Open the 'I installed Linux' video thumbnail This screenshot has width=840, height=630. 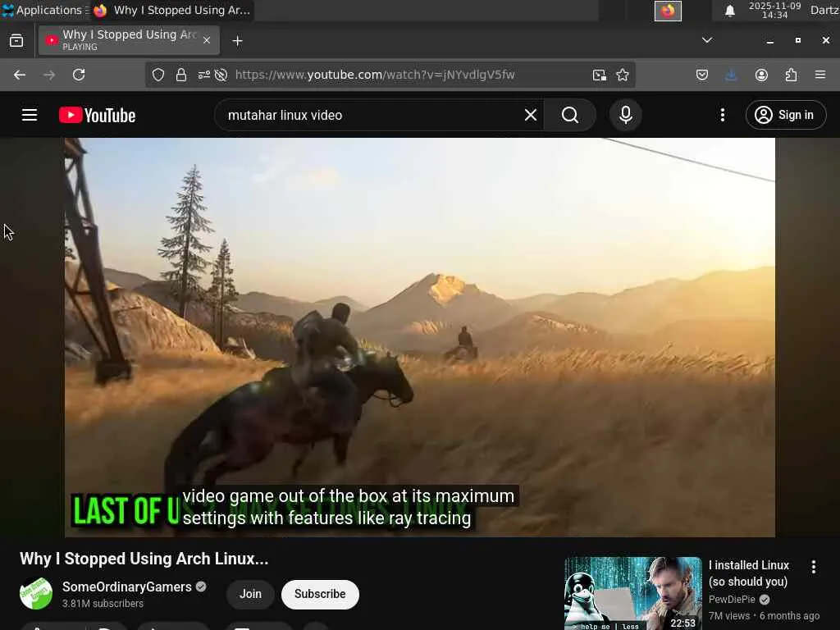(632, 594)
